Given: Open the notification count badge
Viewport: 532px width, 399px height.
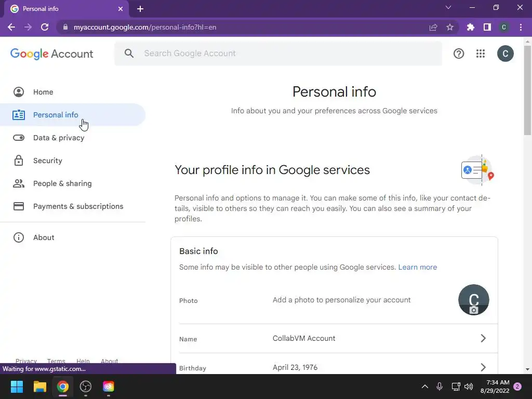Looking at the screenshot, I should tap(517, 387).
